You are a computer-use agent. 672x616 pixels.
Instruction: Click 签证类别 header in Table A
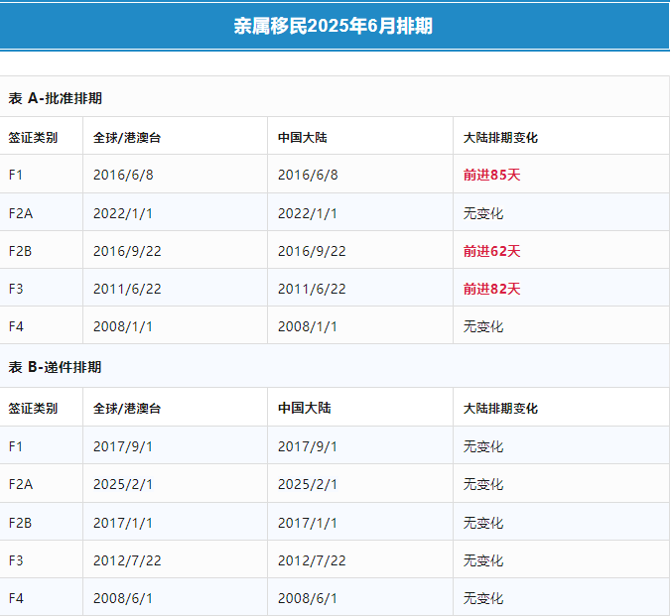(x=33, y=137)
